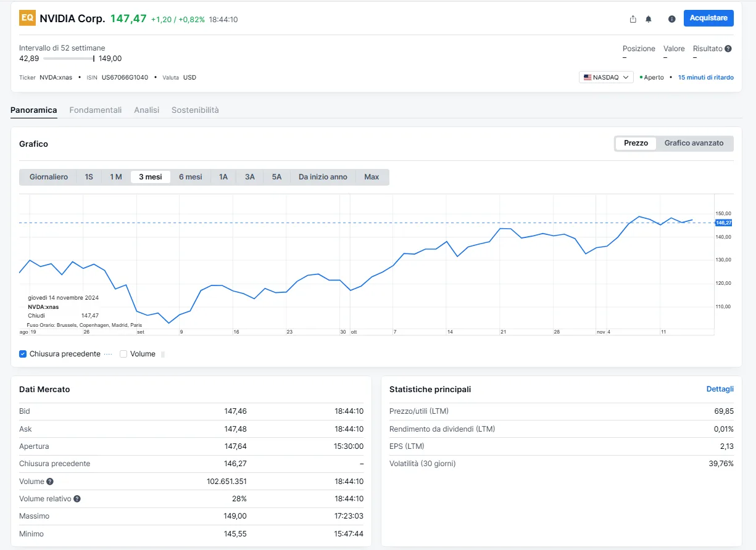The image size is (756, 550).
Task: Click the Acquistare button
Action: [x=708, y=18]
